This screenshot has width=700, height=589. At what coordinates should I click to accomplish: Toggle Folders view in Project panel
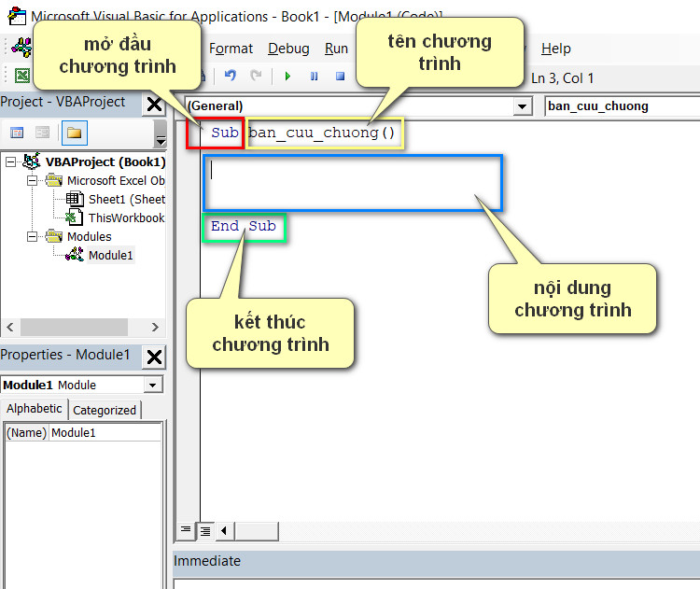(74, 133)
